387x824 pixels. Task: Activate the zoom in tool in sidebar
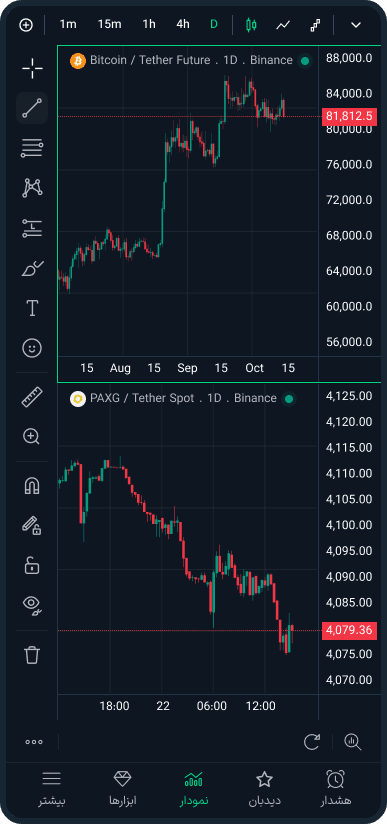[32, 436]
